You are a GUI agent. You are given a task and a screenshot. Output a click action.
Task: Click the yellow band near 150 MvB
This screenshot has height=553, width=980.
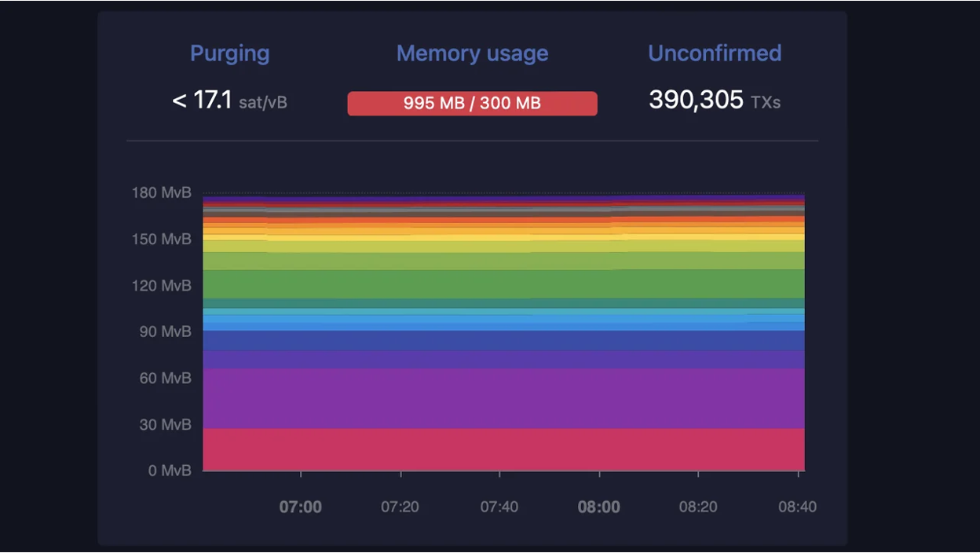pyautogui.click(x=503, y=236)
